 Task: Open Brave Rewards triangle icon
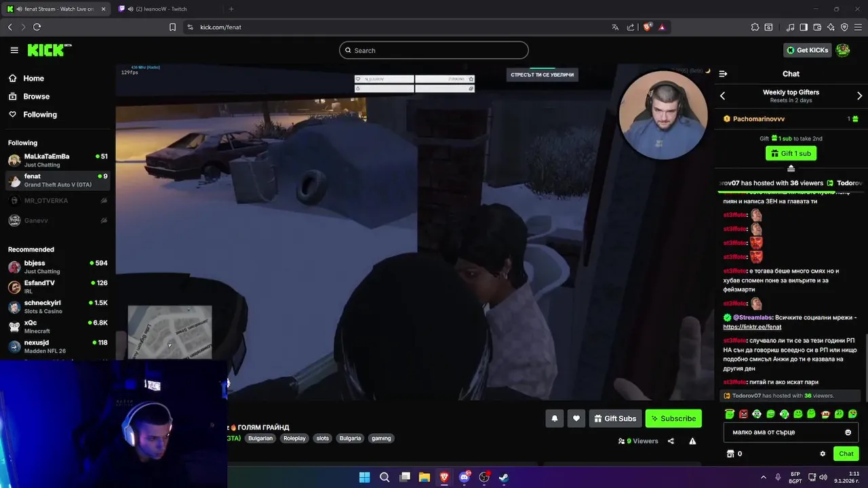(x=662, y=27)
